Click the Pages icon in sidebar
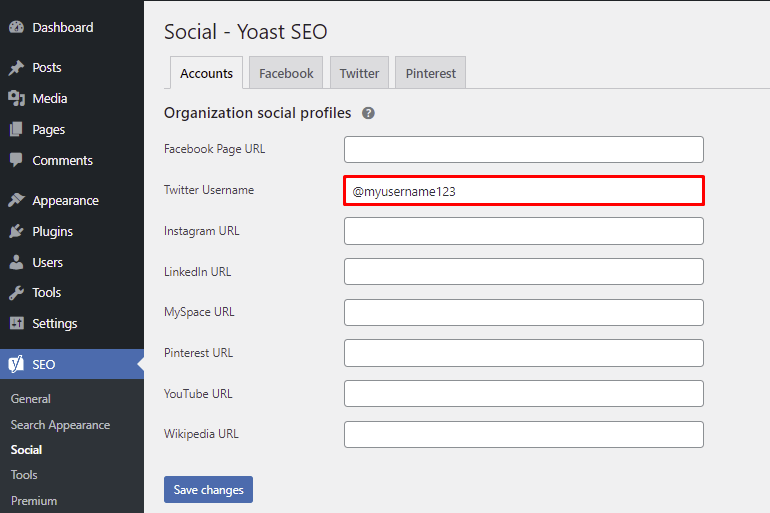This screenshot has width=770, height=513. click(16, 129)
